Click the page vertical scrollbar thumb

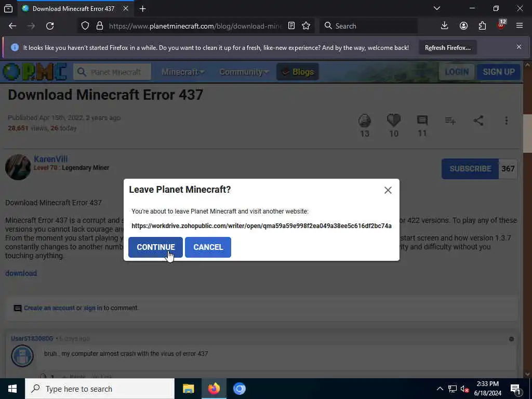(527, 133)
